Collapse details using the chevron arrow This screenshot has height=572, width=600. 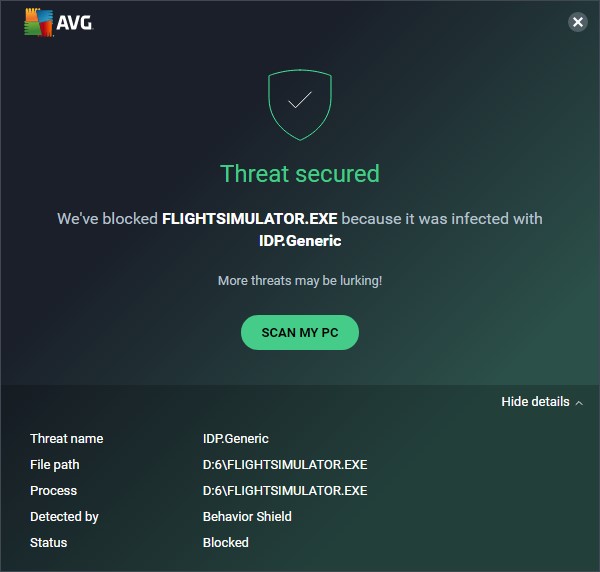(579, 402)
